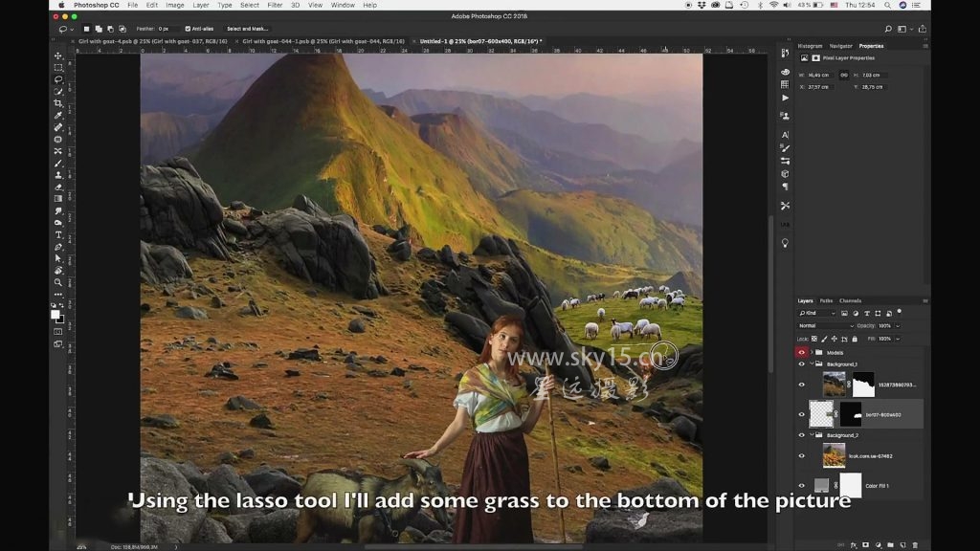The image size is (980, 551).
Task: Delete layer using the trash icon
Action: [x=916, y=545]
